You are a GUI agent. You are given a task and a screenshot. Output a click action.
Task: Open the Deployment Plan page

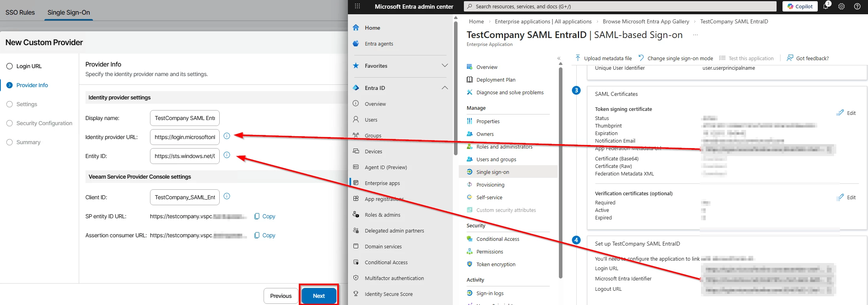tap(496, 80)
